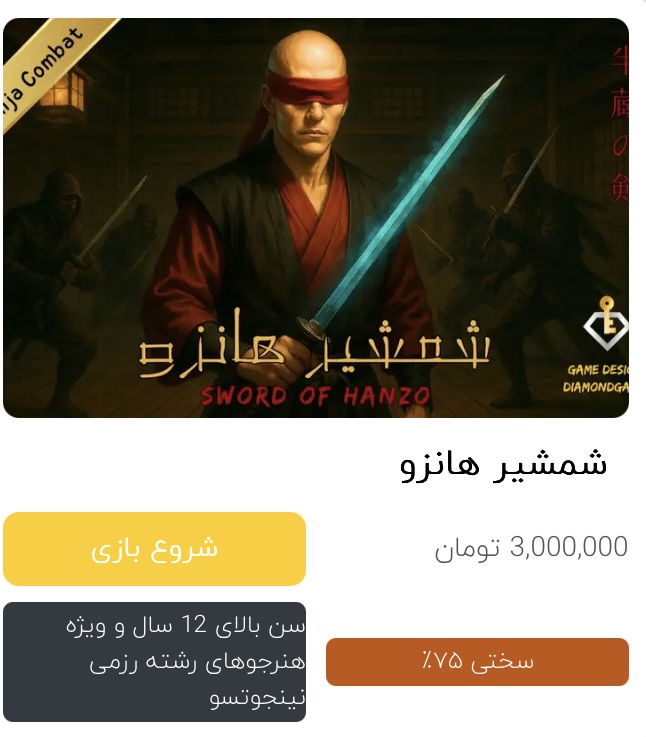Click the orange سختی ٪۷۵ difficulty badge
Screen dimensions: 646x737
[x=477, y=662]
